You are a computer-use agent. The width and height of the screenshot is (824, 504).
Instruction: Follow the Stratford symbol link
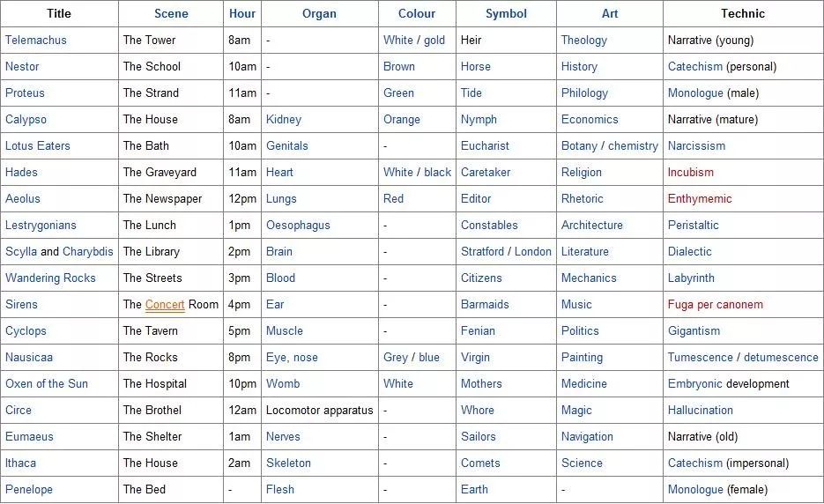pos(482,251)
